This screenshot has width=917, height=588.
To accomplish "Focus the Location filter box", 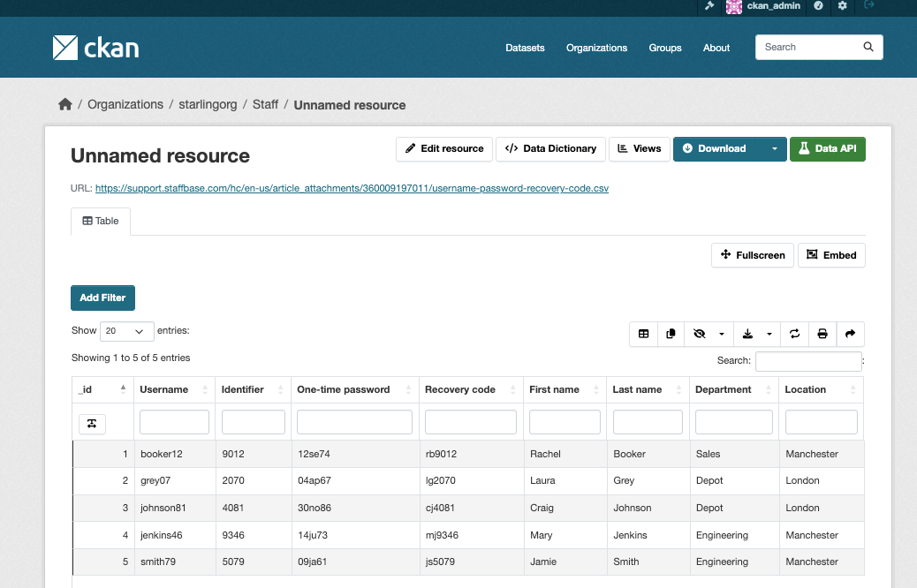I will 821,422.
